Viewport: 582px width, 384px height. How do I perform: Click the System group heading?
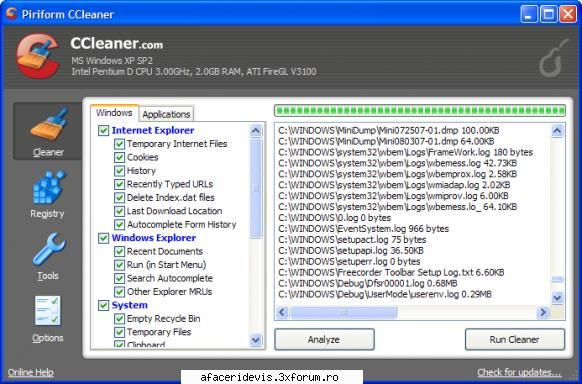130,305
